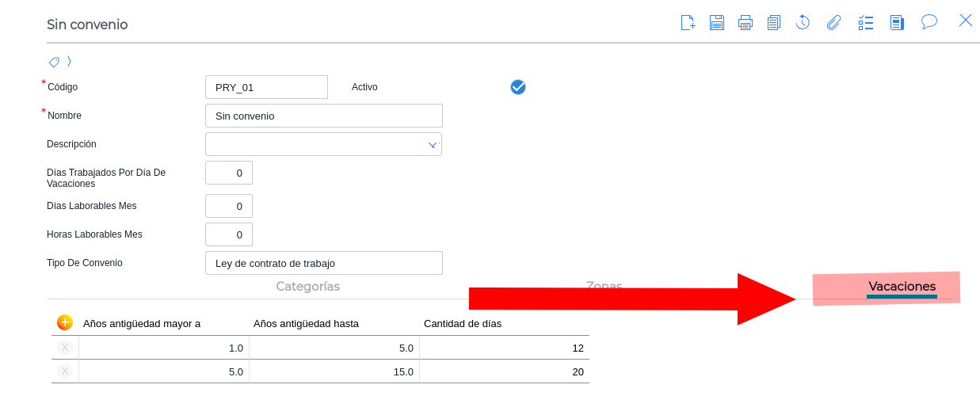Expand the chevron next to the tag icon
Screen dimensions: 980x396
(69, 62)
